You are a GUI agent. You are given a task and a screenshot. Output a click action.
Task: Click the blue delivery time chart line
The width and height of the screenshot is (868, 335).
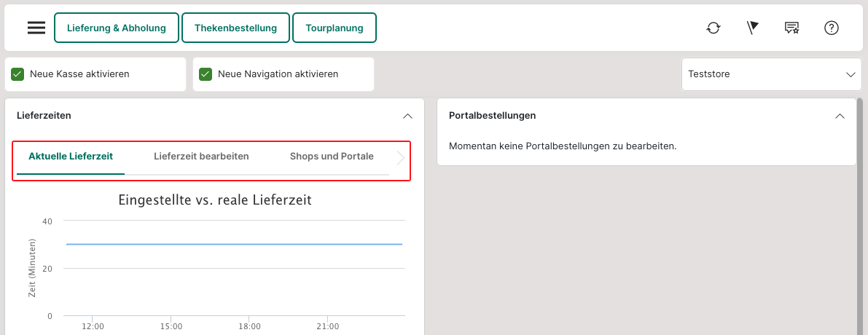coord(233,244)
